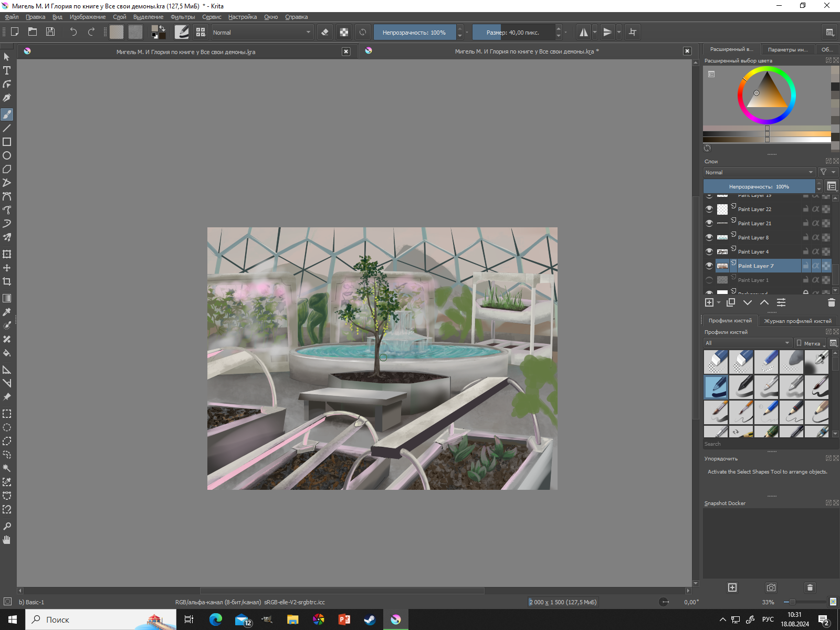This screenshot has height=630, width=840.
Task: Show the hidden Paint Layer 1
Action: (709, 280)
